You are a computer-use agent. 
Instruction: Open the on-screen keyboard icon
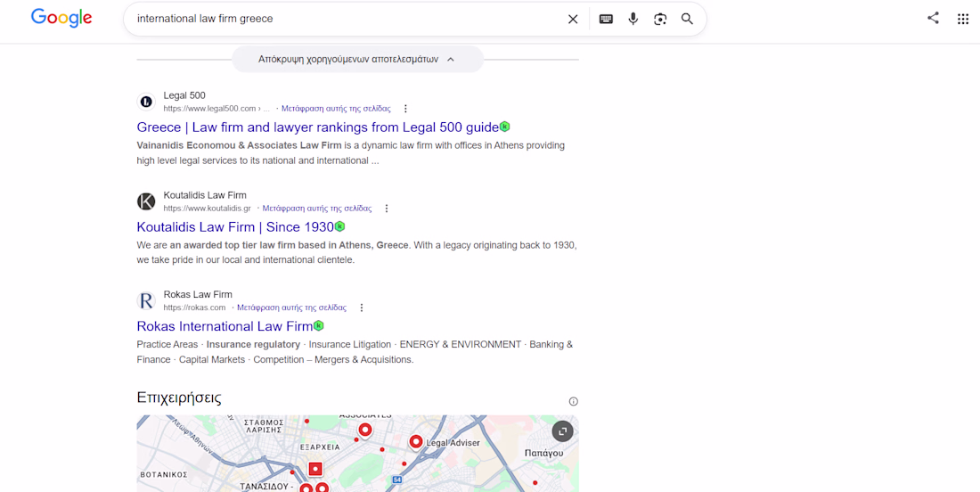pos(606,19)
